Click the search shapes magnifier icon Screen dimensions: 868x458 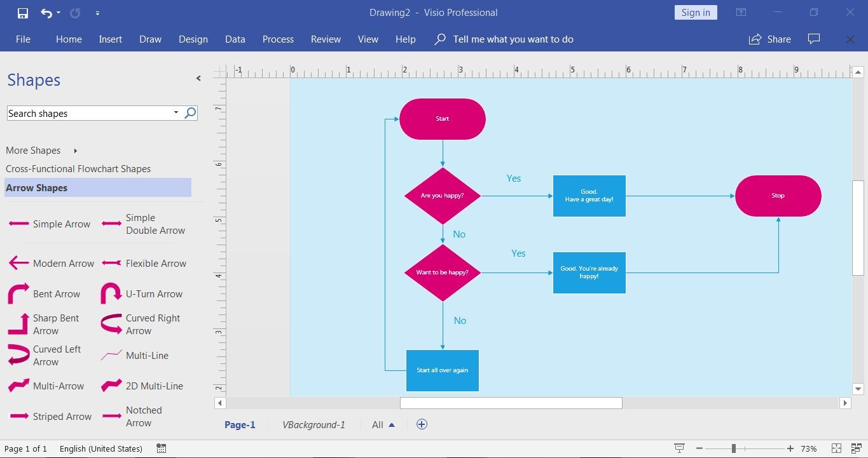pyautogui.click(x=189, y=112)
